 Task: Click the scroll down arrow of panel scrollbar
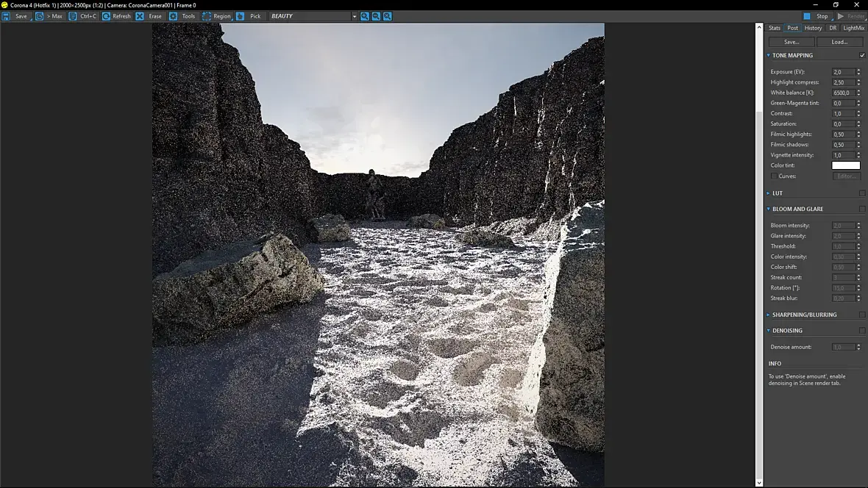[x=759, y=483]
